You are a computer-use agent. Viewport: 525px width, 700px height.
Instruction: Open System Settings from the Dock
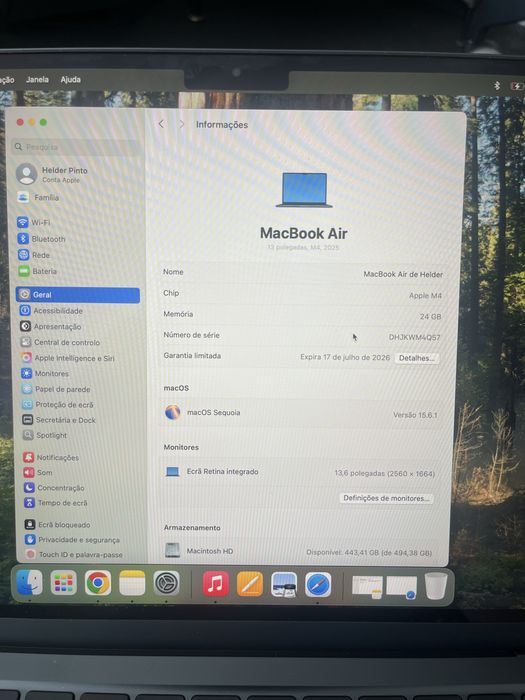[x=167, y=583]
